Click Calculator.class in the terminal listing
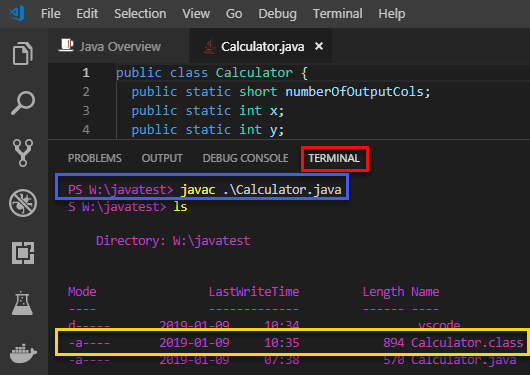The width and height of the screenshot is (530, 375). point(467,343)
